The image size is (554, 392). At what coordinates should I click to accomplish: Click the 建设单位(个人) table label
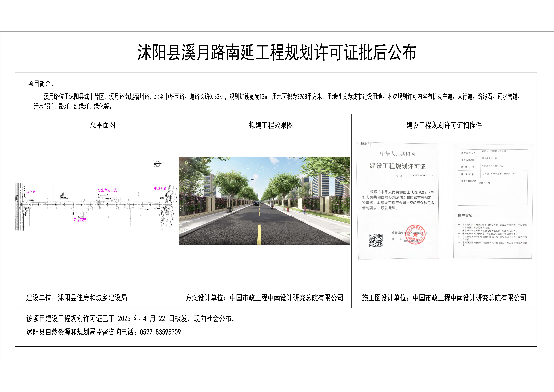(469, 153)
